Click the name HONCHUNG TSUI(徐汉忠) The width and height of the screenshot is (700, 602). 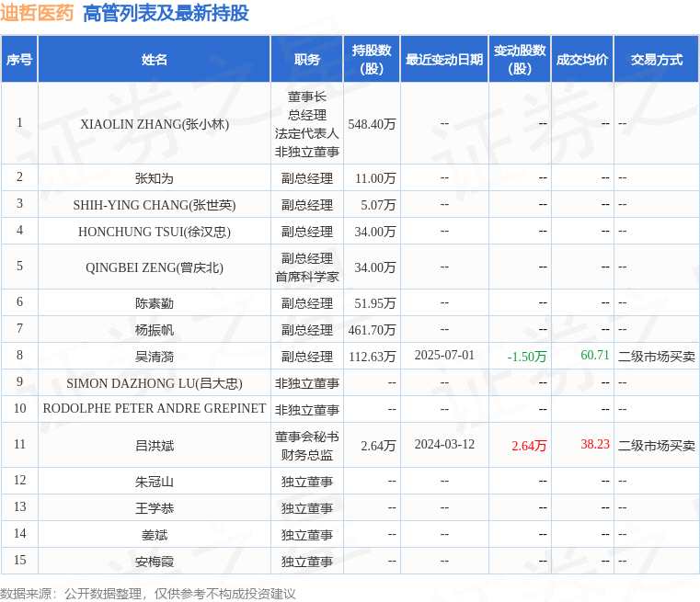click(x=155, y=232)
